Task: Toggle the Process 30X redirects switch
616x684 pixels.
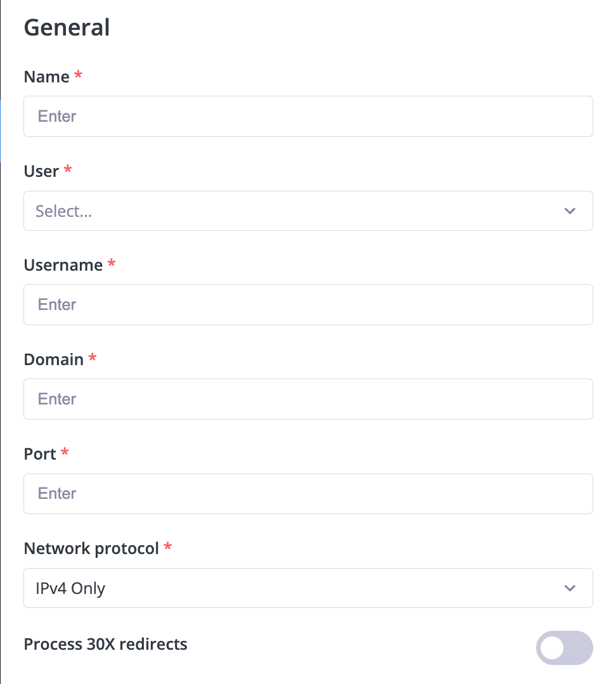Action: click(x=564, y=648)
